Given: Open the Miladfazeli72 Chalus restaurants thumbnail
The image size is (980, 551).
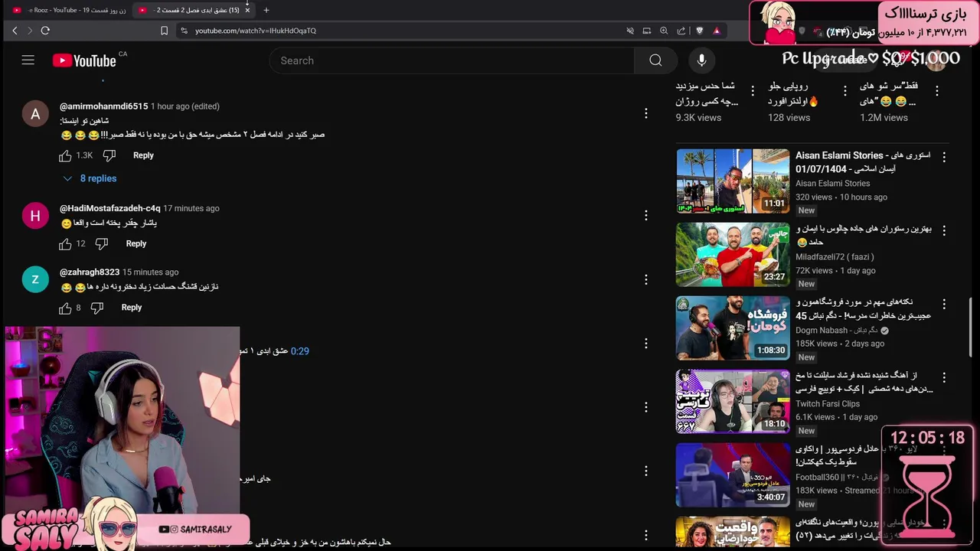Looking at the screenshot, I should tap(733, 254).
